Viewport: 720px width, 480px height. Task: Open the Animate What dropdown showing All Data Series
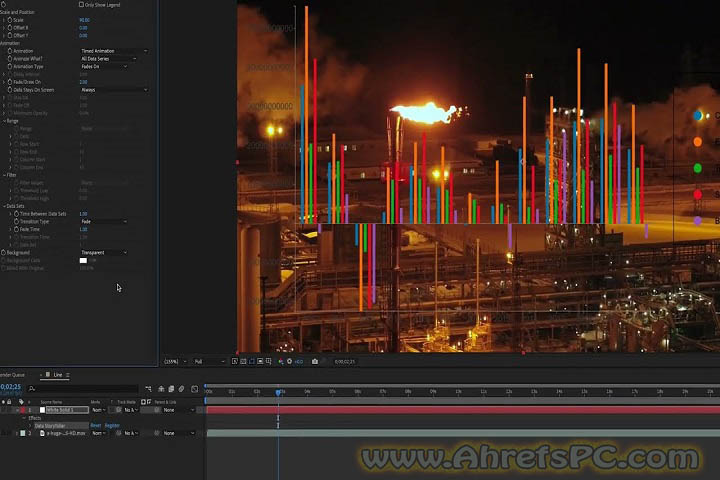108,59
